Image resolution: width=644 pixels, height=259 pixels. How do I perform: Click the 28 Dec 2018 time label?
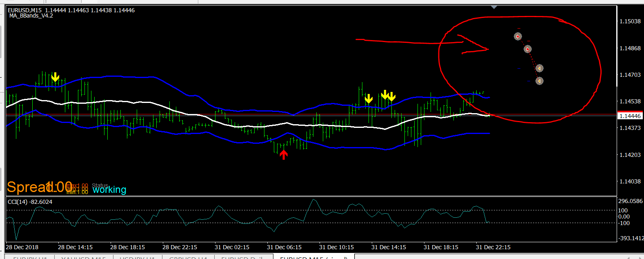(22, 247)
